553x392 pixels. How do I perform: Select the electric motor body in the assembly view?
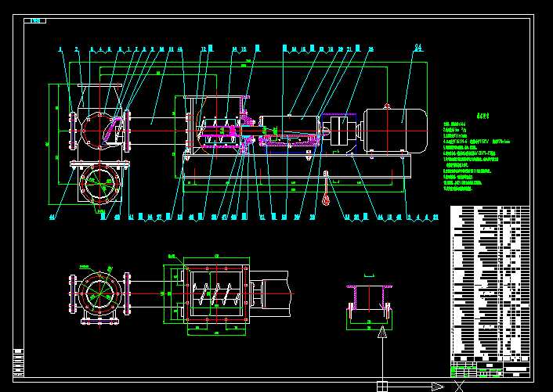[396, 131]
